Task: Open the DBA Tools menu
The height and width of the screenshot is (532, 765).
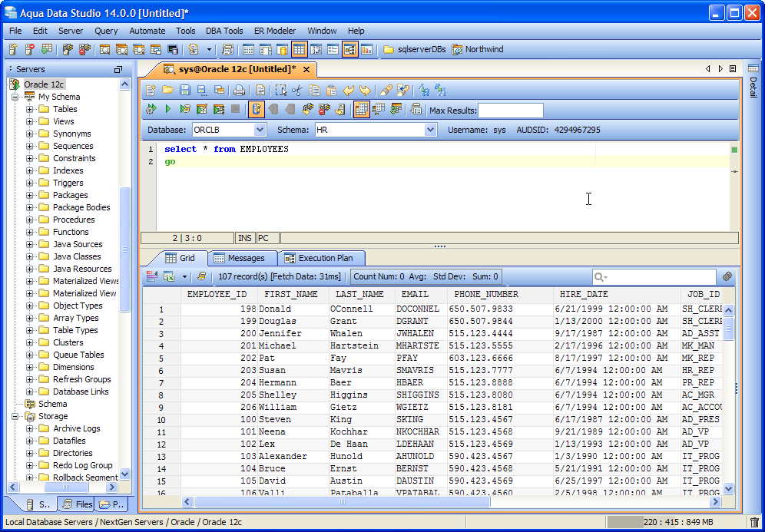Action: [x=224, y=31]
